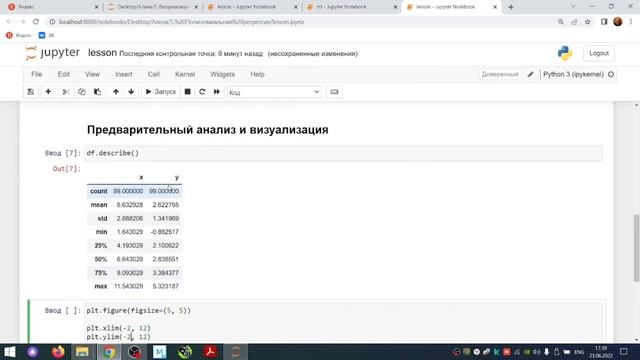Click the localhost address bar
640x360 pixels.
coord(302,22)
